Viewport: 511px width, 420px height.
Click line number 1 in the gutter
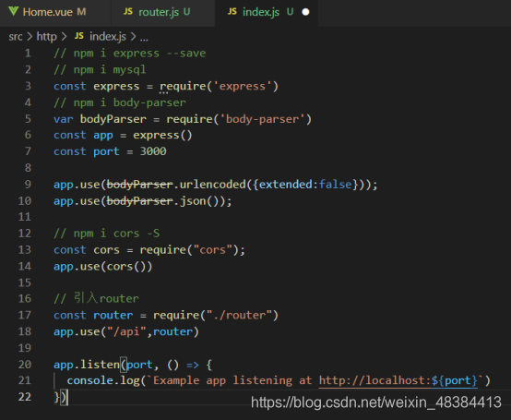click(x=28, y=53)
